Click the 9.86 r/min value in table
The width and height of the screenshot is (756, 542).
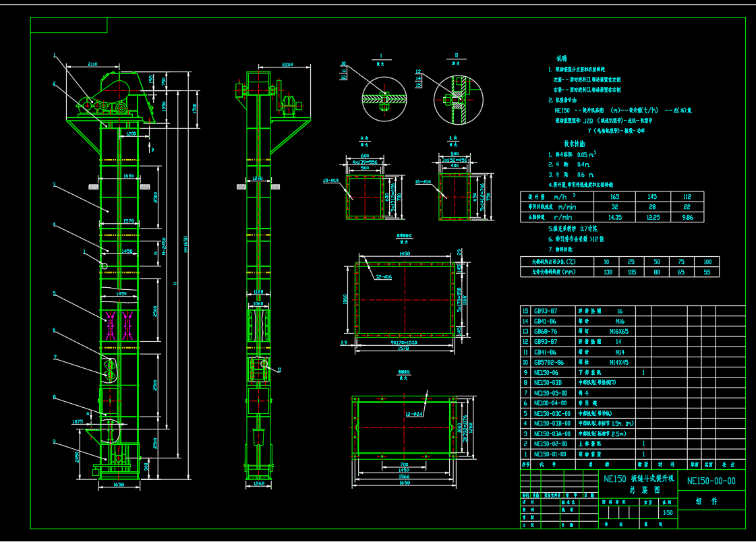[x=687, y=217]
